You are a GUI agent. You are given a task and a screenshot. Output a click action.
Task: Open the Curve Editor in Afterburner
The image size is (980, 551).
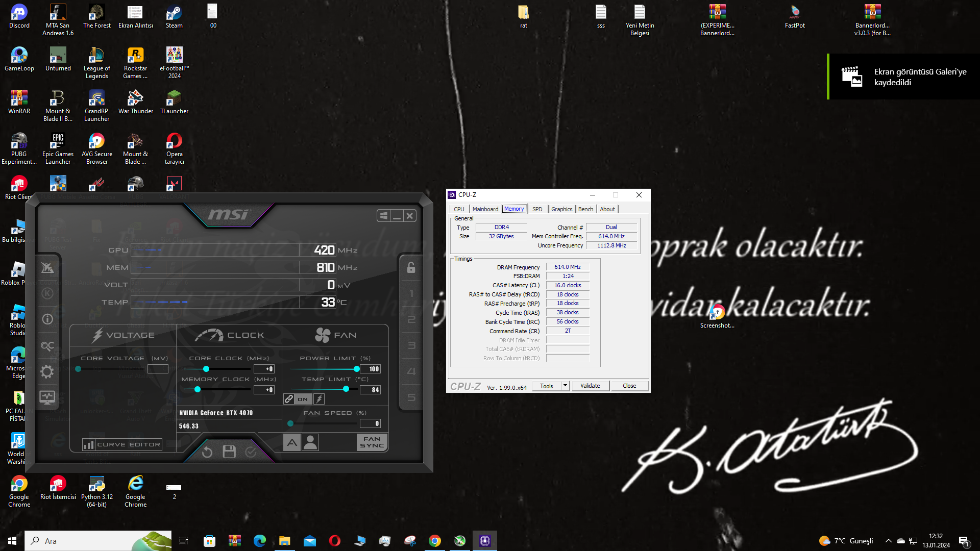click(122, 445)
